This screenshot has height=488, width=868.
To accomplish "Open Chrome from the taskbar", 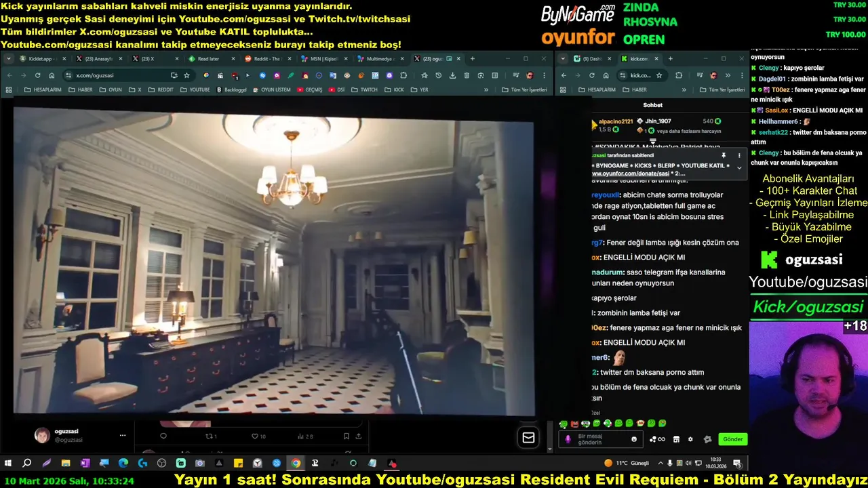I will coord(296,463).
